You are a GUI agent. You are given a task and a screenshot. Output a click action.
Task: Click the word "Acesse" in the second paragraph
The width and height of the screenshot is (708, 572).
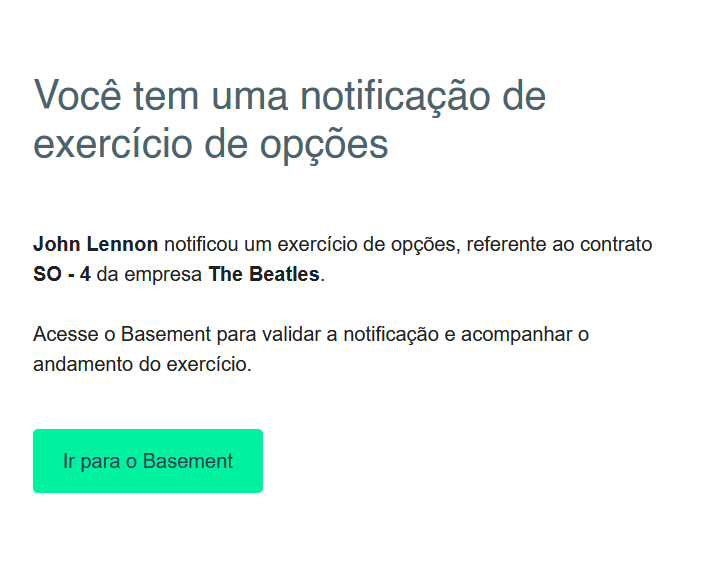[x=62, y=334]
